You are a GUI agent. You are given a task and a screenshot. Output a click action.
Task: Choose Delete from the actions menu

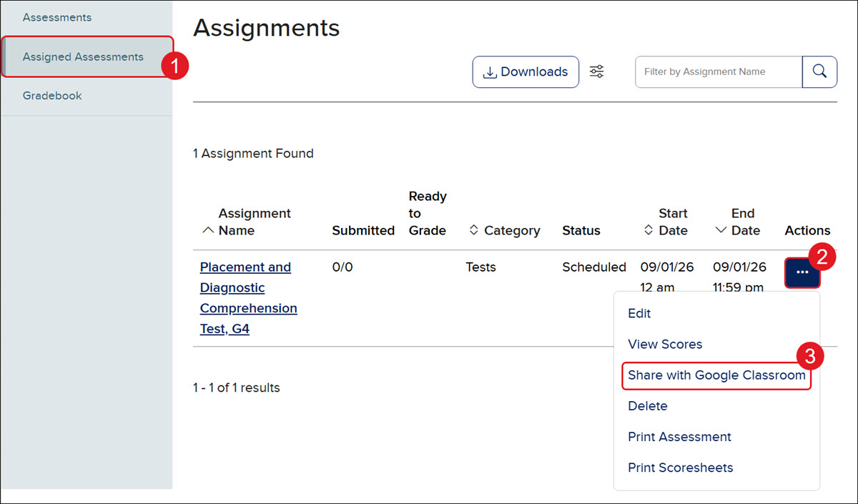(648, 405)
